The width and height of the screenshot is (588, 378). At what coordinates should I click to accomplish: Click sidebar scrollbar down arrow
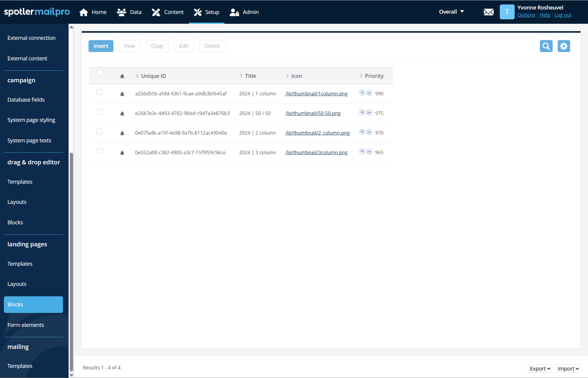71,375
